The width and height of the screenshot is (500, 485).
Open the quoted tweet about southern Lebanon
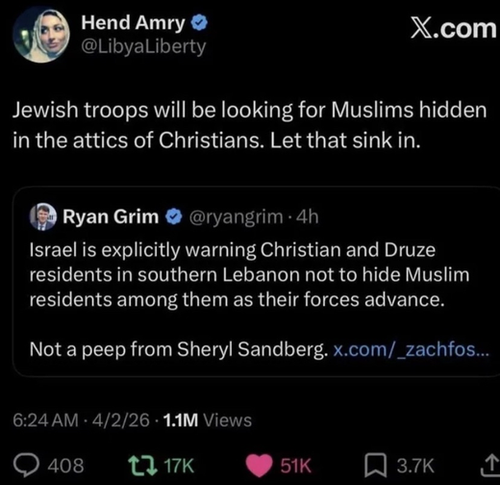click(x=256, y=282)
